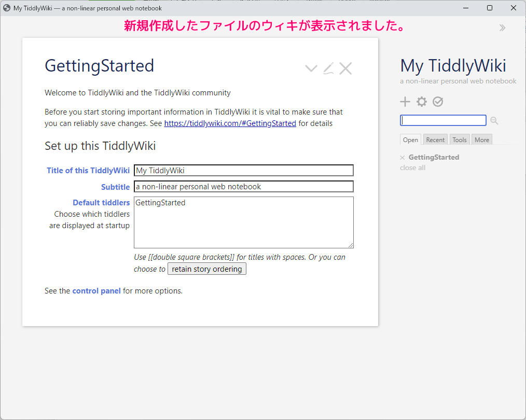The height and width of the screenshot is (420, 526).
Task: Click inside the Title of this TiddlyWiki field
Action: tap(244, 170)
